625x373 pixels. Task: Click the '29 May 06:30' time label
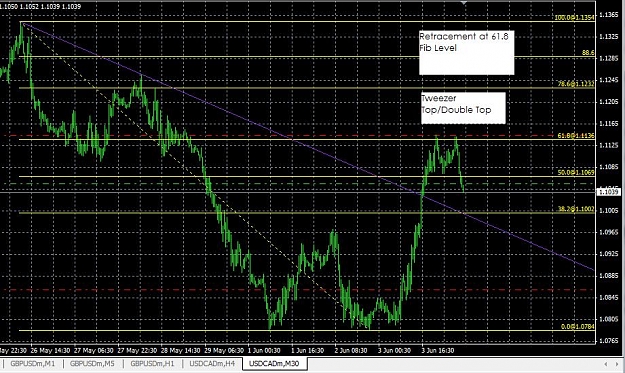(x=224, y=351)
